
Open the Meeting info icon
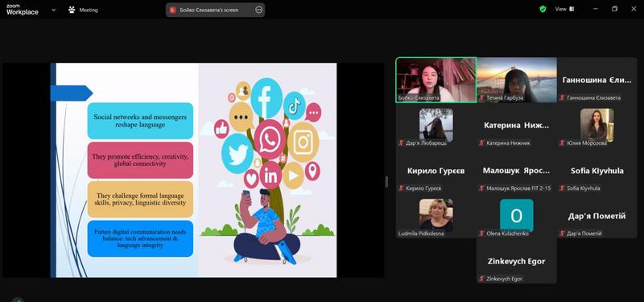pos(72,10)
